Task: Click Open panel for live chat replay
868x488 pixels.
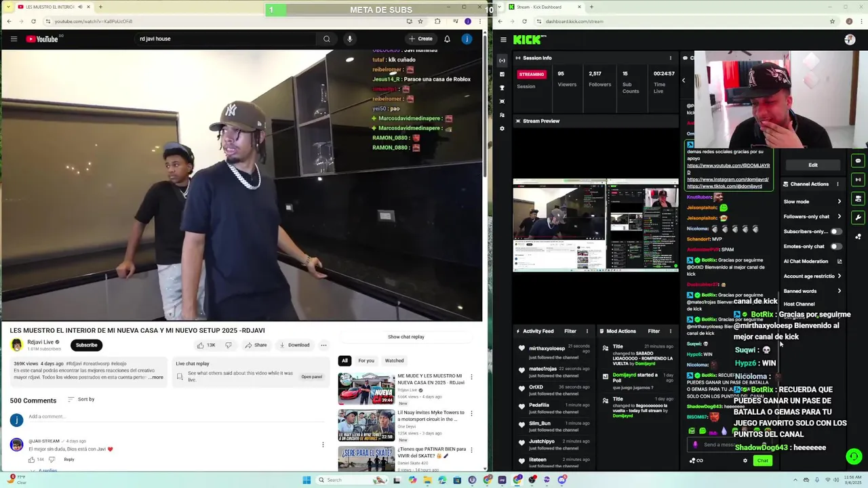Action: point(312,377)
